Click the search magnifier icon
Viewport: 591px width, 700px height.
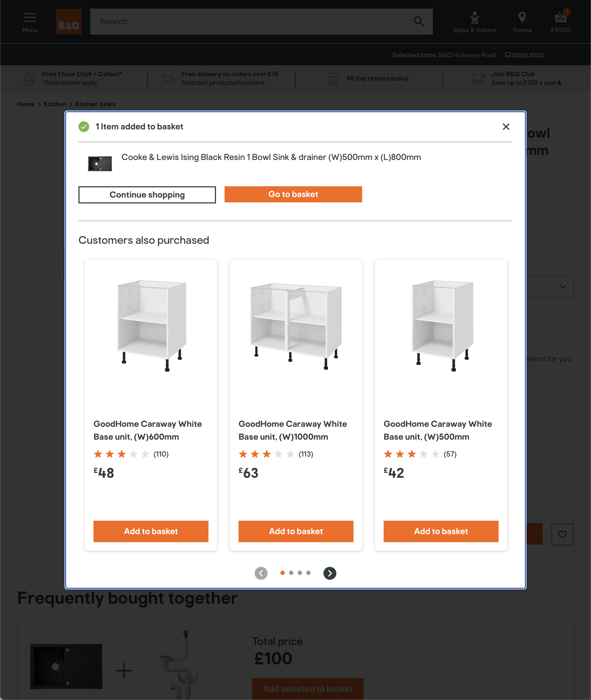(419, 22)
